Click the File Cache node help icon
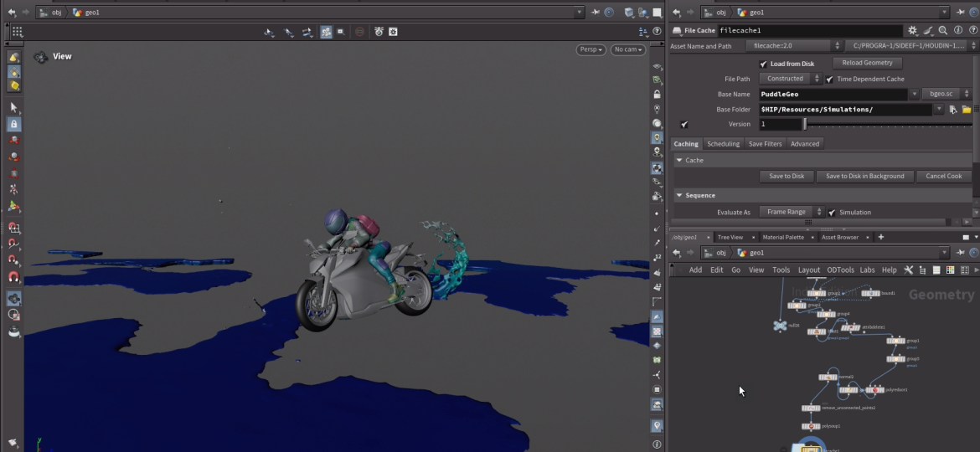Image resolution: width=980 pixels, height=452 pixels. [x=972, y=30]
